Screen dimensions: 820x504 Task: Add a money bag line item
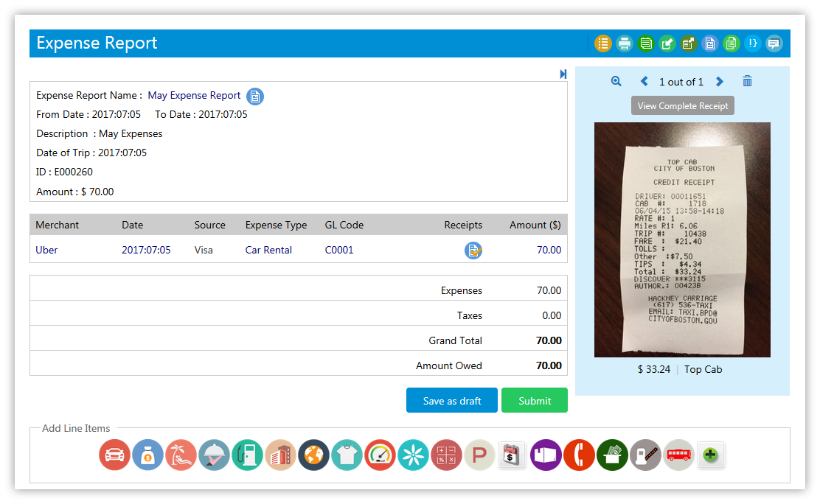pyautogui.click(x=147, y=455)
